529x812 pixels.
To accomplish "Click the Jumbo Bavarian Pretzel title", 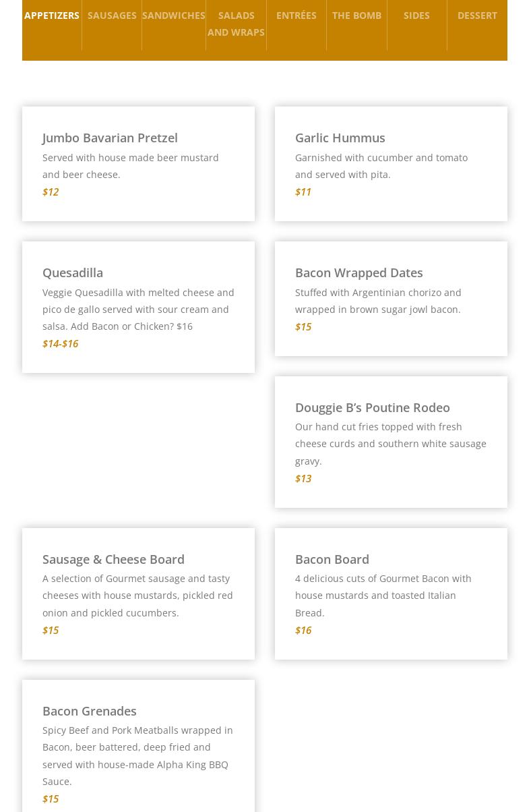I will click(110, 138).
